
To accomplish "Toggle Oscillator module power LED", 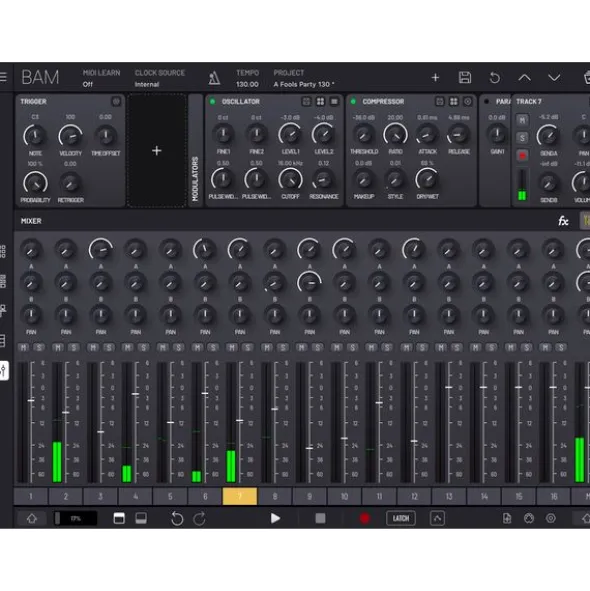I will (x=213, y=101).
